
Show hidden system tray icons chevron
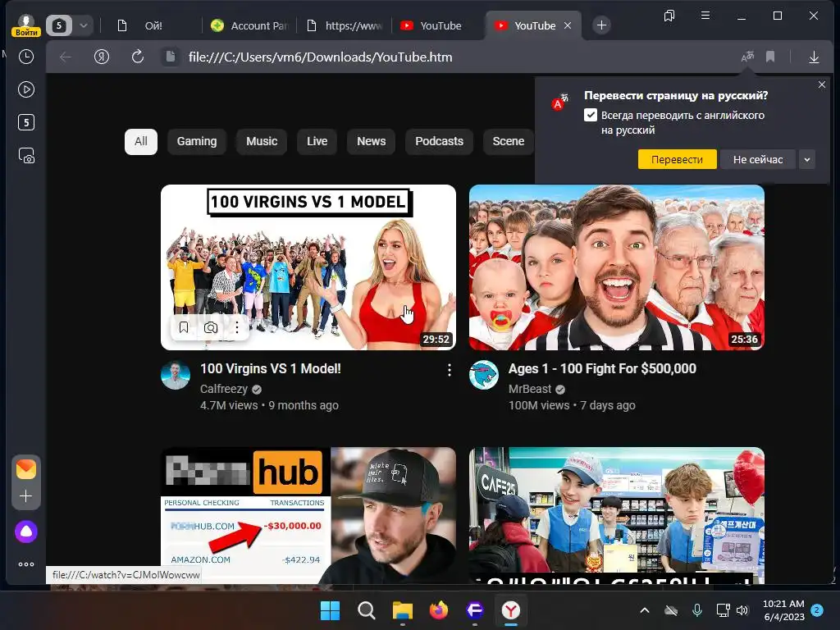click(645, 610)
